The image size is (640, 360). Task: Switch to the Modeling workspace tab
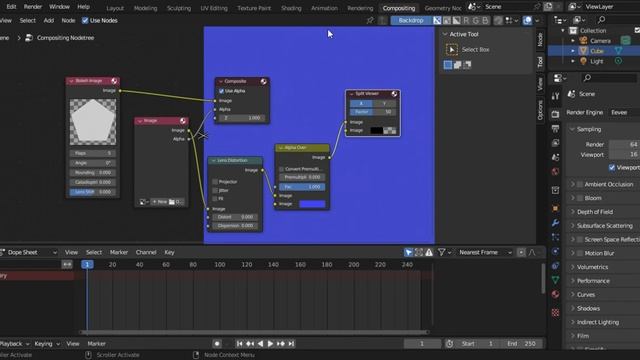click(x=145, y=8)
